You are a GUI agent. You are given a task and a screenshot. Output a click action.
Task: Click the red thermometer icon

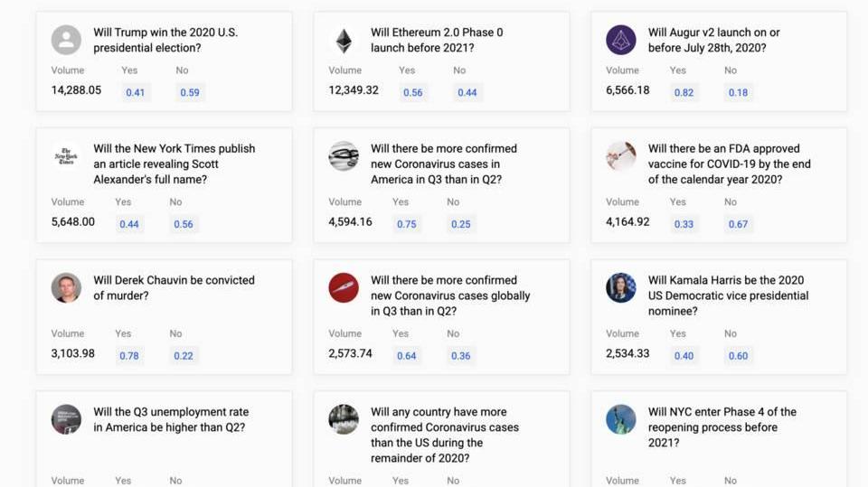344,287
